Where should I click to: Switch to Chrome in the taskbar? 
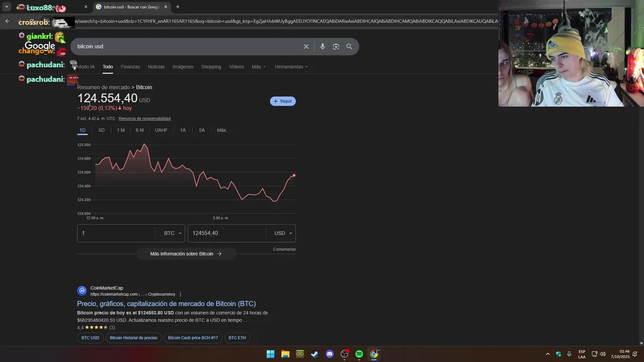coord(374,354)
